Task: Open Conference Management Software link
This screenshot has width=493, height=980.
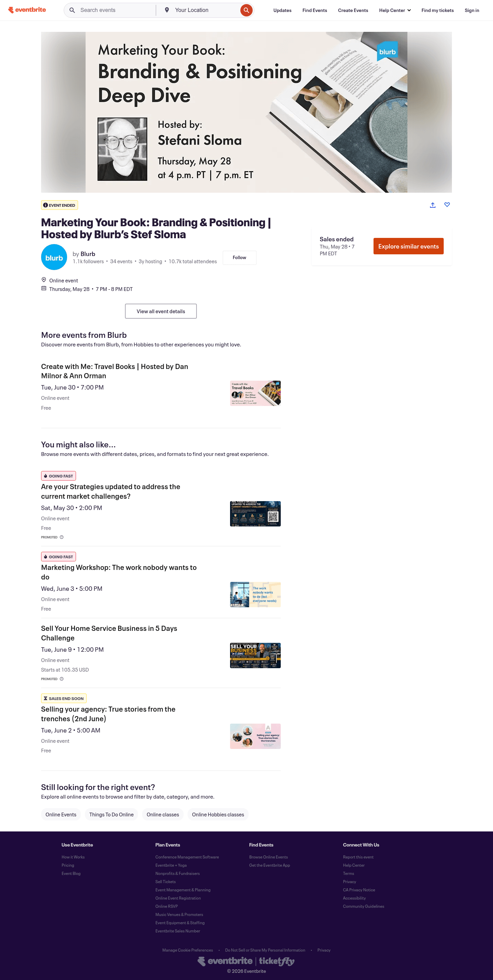Action: coord(187,857)
